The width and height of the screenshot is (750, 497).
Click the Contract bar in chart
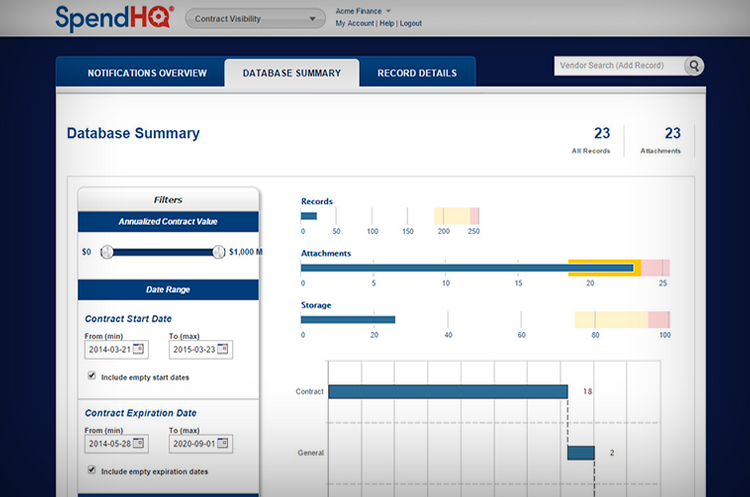click(447, 391)
